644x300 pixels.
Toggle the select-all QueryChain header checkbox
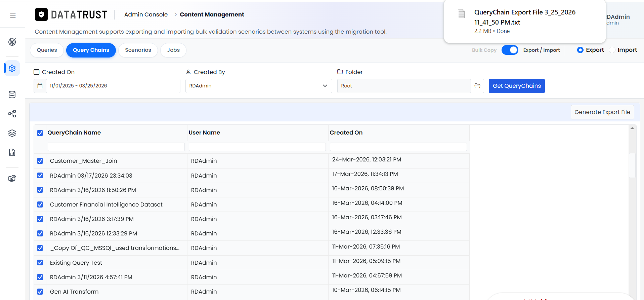pyautogui.click(x=40, y=133)
